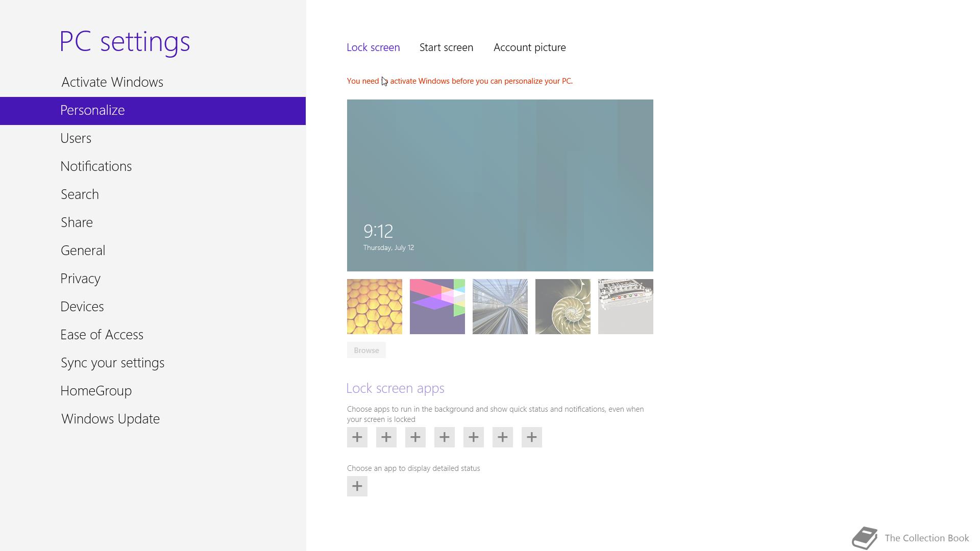
Task: Click the activation warning message text
Action: tap(460, 81)
